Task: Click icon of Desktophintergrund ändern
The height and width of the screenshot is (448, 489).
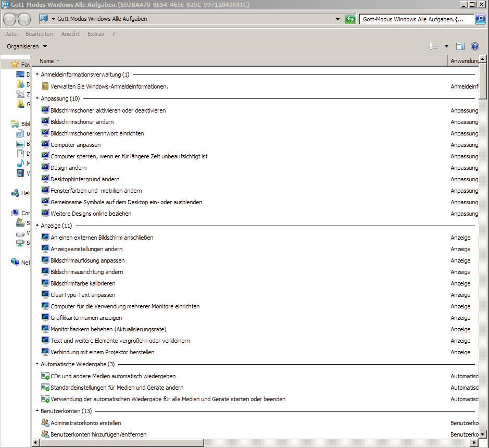Action: pos(45,179)
